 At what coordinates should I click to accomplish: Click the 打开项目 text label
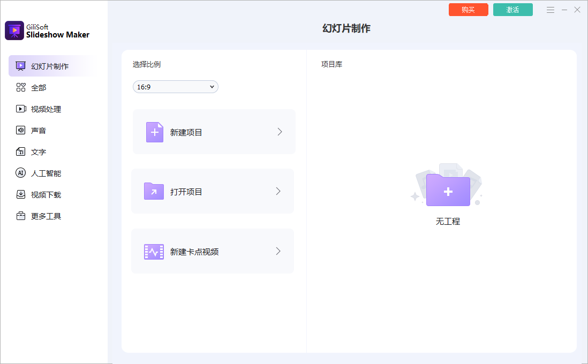tap(186, 192)
